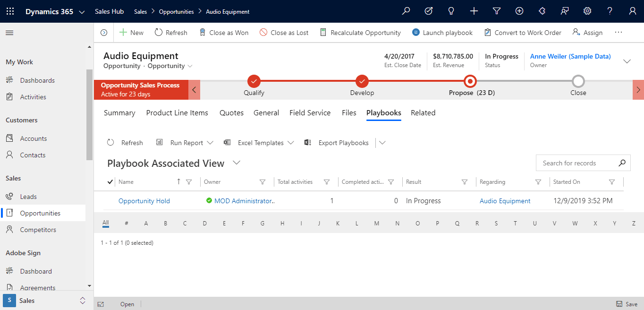Screen dimensions: 644x310
Task: Open the Help question mark icon
Action: point(610,11)
